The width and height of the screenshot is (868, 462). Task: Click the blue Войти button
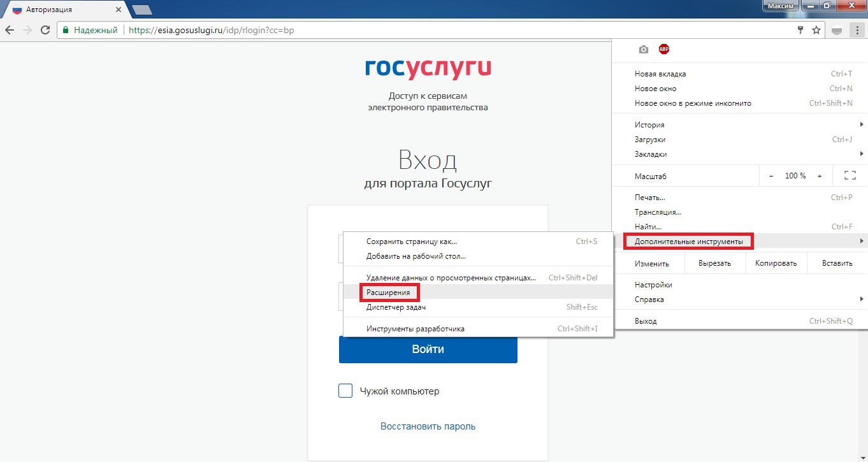point(428,349)
